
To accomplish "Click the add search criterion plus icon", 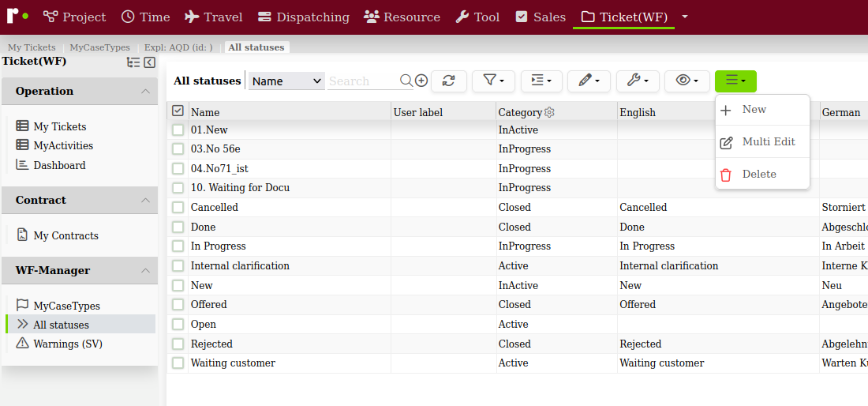I will pos(421,81).
